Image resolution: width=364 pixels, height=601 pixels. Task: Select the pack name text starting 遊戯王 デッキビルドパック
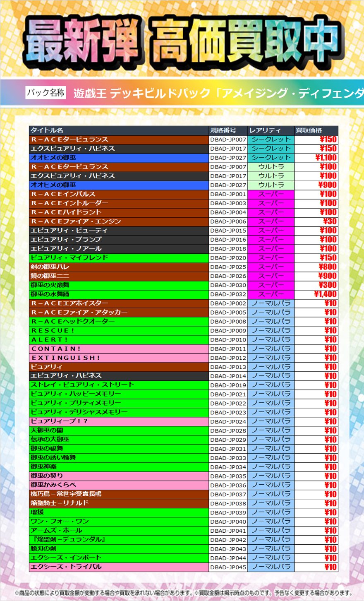[218, 93]
